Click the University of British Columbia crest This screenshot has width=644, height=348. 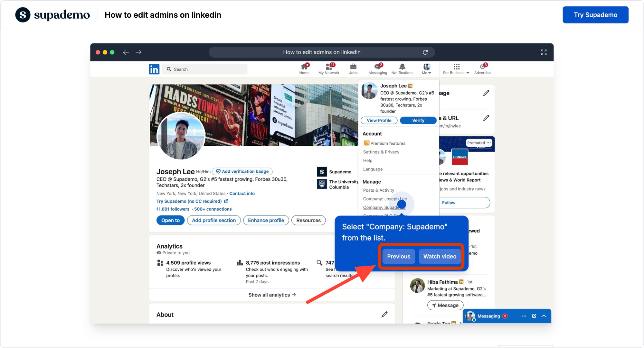coord(322,184)
